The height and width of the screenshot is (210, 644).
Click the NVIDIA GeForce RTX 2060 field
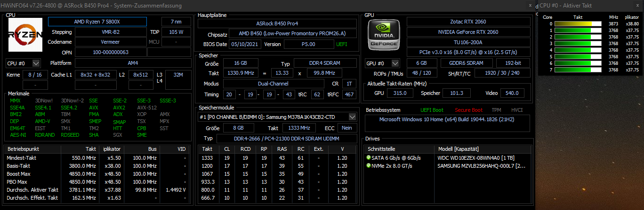click(467, 32)
